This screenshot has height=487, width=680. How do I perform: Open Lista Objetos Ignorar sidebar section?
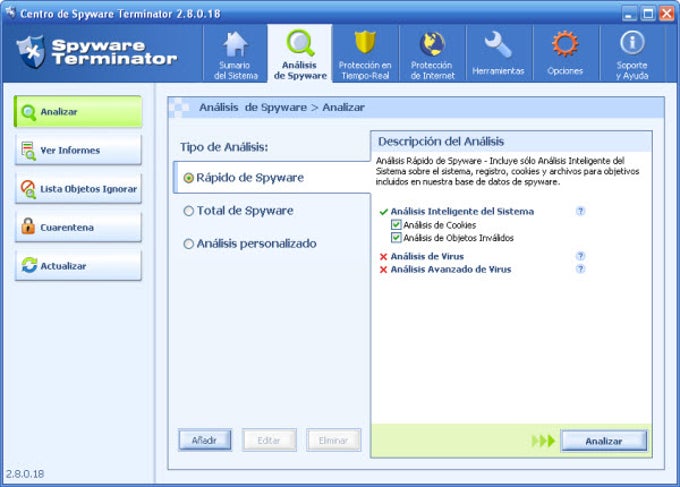[78, 189]
